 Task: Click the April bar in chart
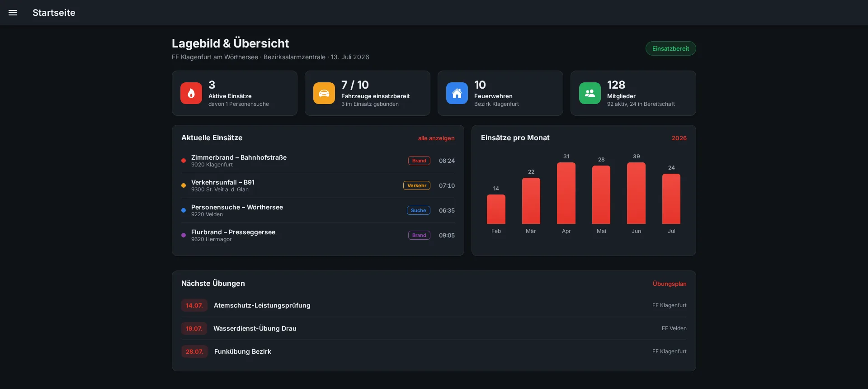tap(566, 193)
